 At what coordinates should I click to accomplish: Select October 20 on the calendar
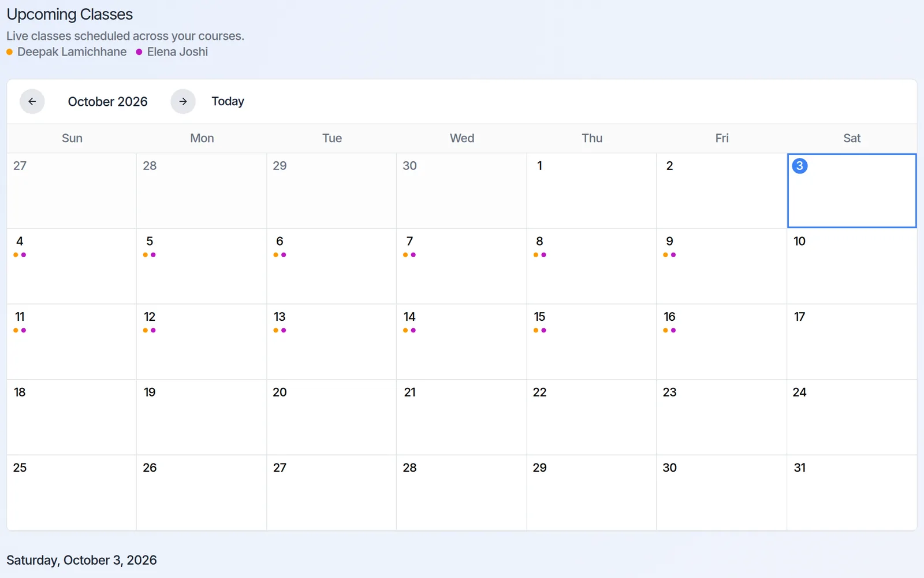[331, 417]
